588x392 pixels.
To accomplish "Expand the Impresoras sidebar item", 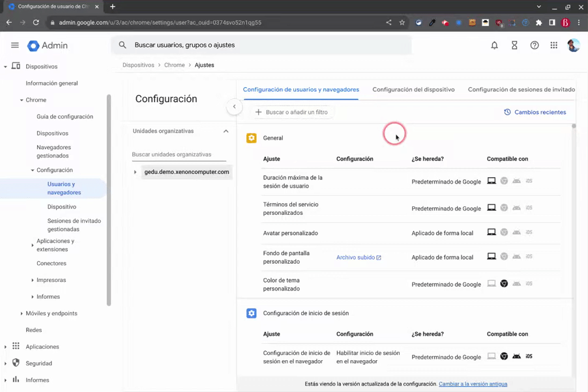I will point(33,280).
